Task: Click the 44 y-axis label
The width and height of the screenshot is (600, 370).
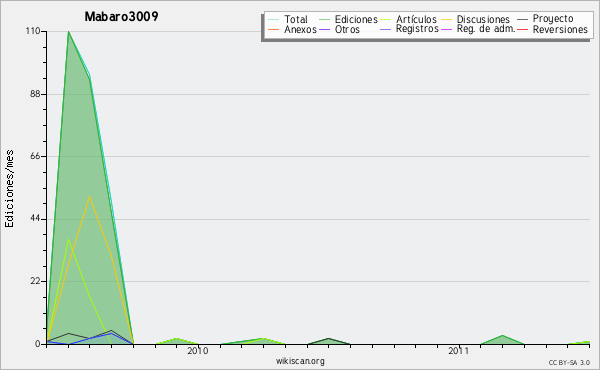Action: click(x=36, y=219)
